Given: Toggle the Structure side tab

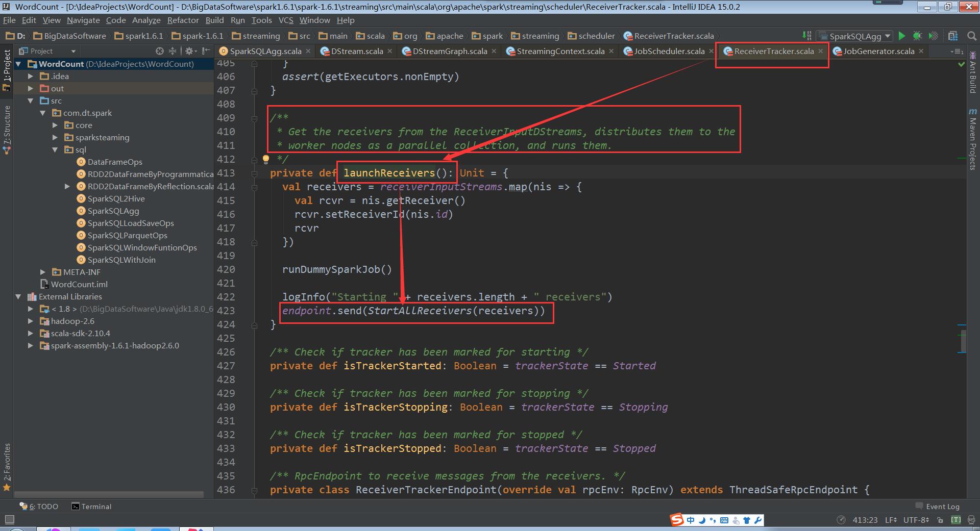Looking at the screenshot, I should point(7,130).
